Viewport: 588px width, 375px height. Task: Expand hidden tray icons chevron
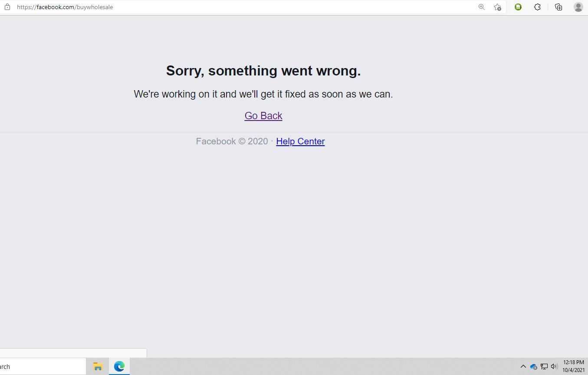coord(523,367)
